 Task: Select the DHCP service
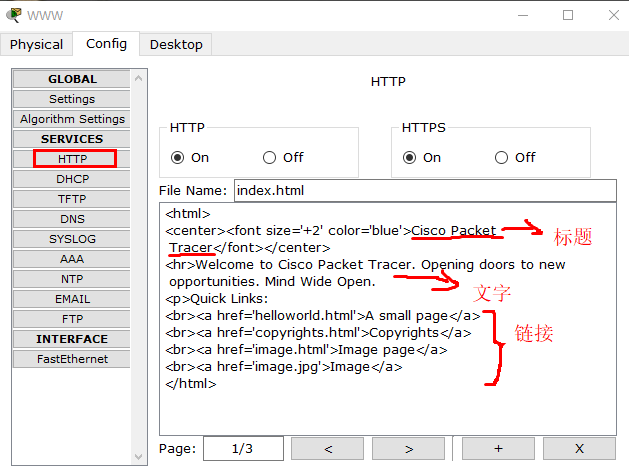tap(72, 179)
